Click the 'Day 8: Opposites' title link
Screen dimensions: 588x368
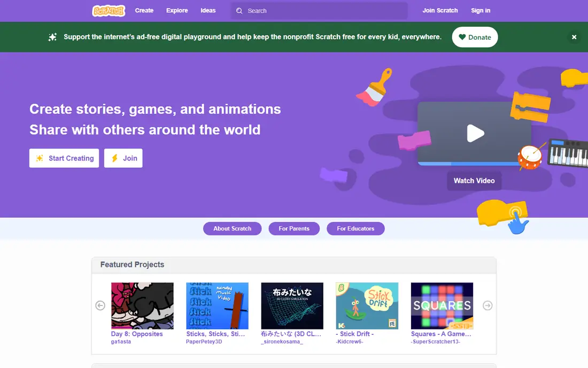137,334
